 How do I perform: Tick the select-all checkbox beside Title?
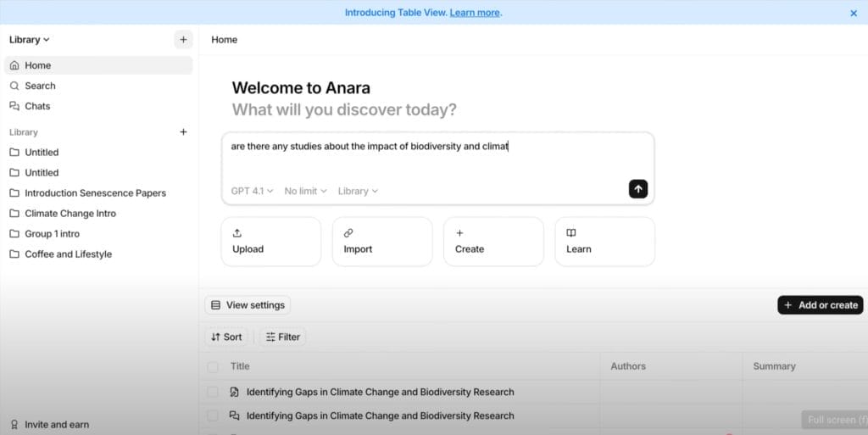pyautogui.click(x=213, y=366)
